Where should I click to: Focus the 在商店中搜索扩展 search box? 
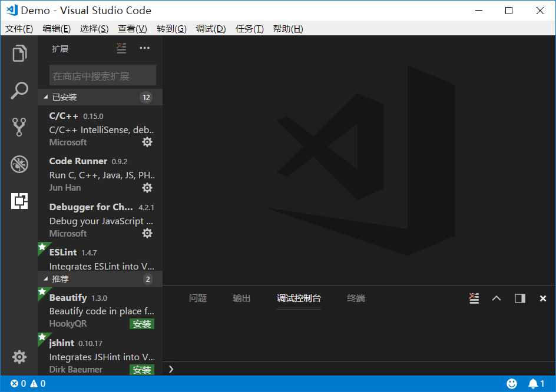pos(103,75)
